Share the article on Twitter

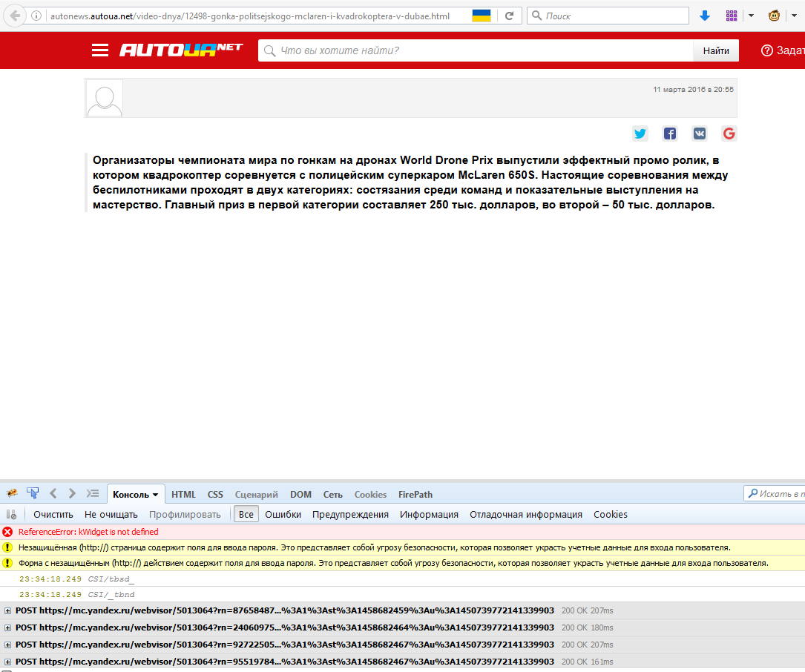click(x=640, y=134)
